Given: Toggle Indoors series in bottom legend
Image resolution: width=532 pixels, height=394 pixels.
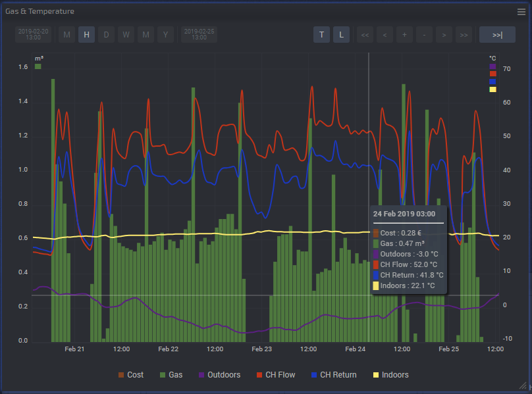Looking at the screenshot, I should [x=391, y=375].
